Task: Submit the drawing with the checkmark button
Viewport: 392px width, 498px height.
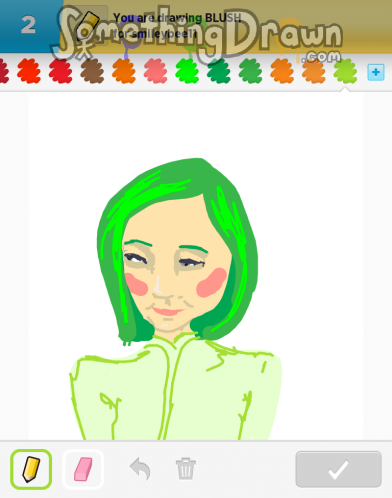Action: 338,469
